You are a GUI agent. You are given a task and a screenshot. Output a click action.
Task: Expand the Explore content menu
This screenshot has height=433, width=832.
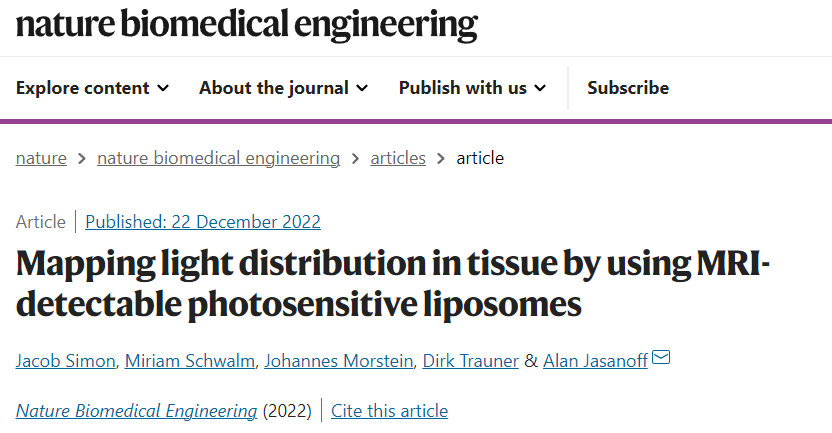click(x=92, y=88)
